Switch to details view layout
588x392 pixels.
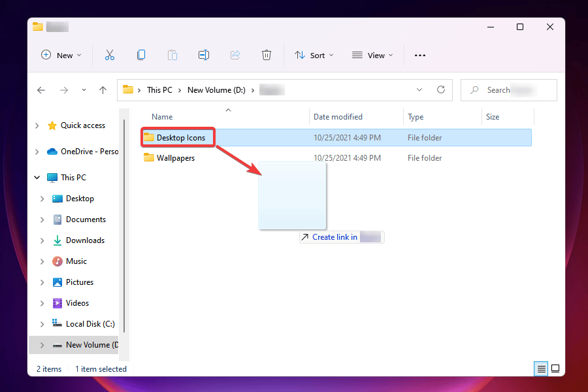pyautogui.click(x=541, y=368)
